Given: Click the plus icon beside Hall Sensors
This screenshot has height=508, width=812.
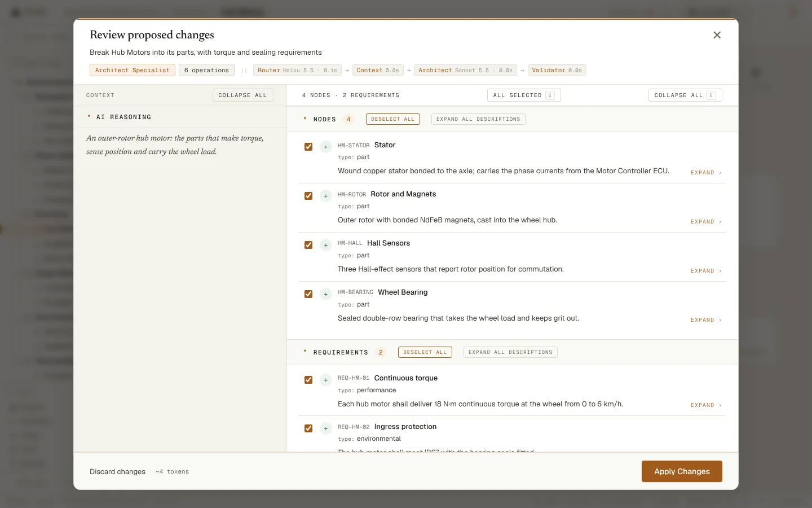Looking at the screenshot, I should click(326, 245).
